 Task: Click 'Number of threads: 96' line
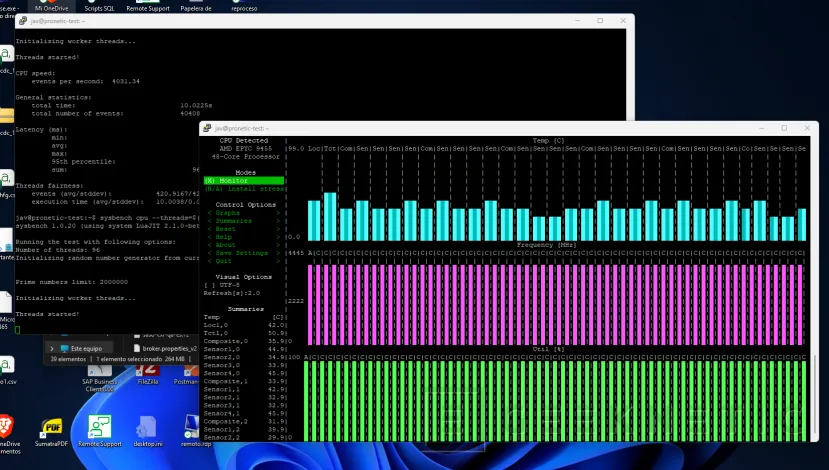click(58, 250)
